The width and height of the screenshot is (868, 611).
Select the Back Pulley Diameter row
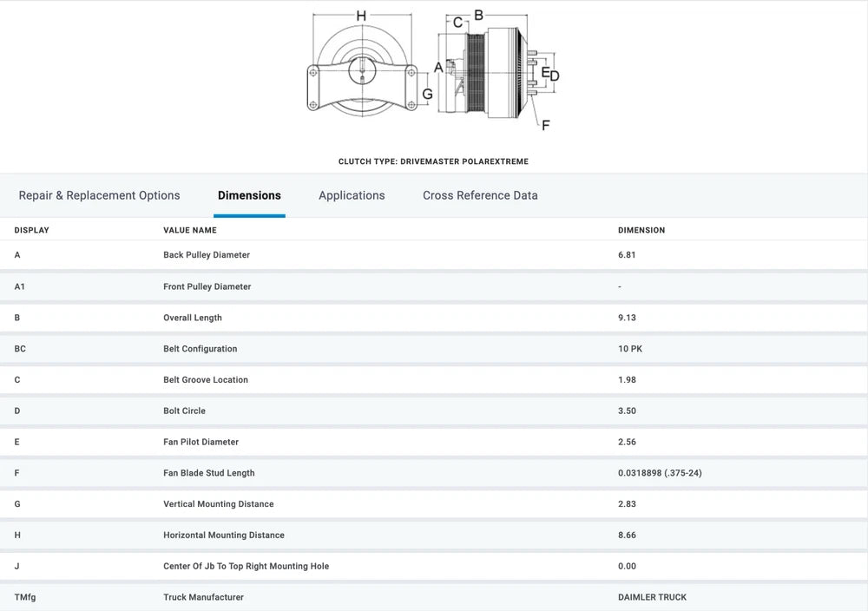[x=207, y=255]
